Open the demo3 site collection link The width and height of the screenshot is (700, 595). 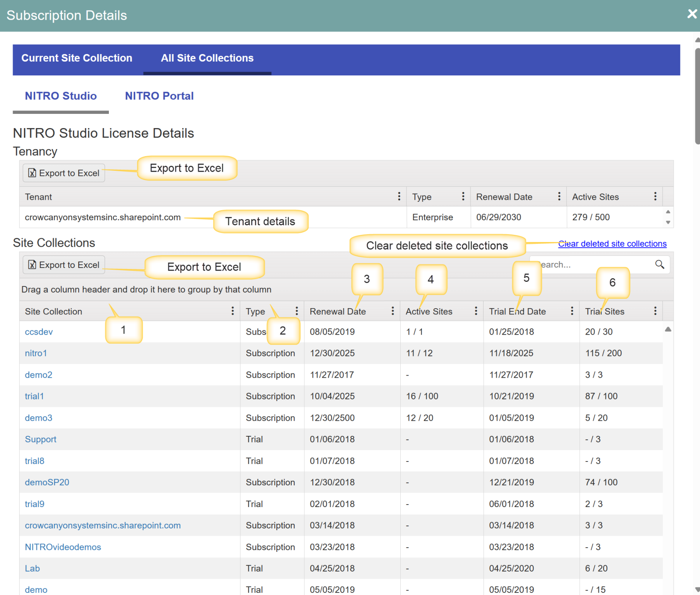pyautogui.click(x=39, y=418)
